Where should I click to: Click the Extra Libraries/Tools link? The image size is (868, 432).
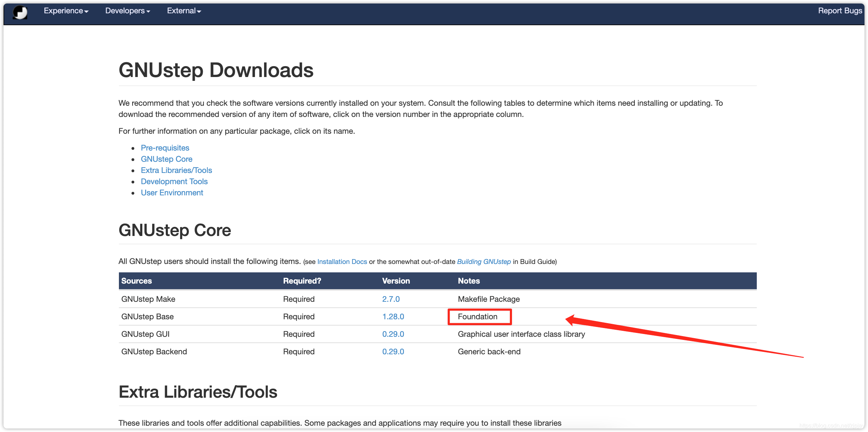tap(177, 170)
